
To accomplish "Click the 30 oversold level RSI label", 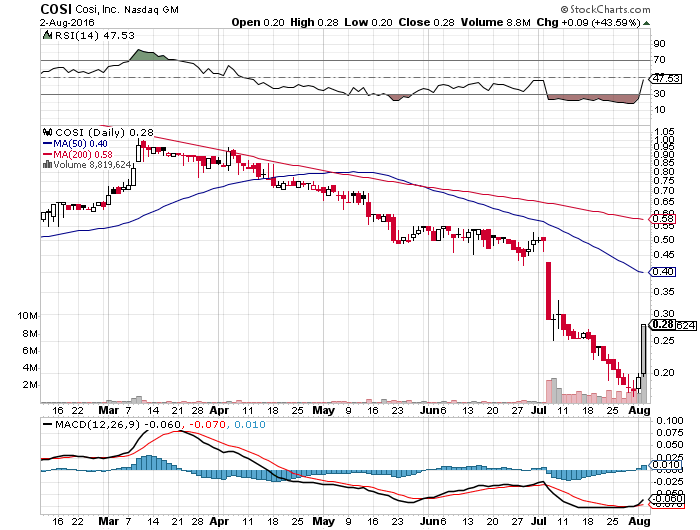I will click(x=659, y=93).
